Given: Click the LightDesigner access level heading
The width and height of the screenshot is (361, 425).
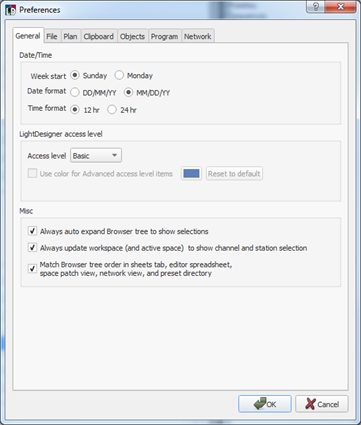Looking at the screenshot, I should click(61, 134).
